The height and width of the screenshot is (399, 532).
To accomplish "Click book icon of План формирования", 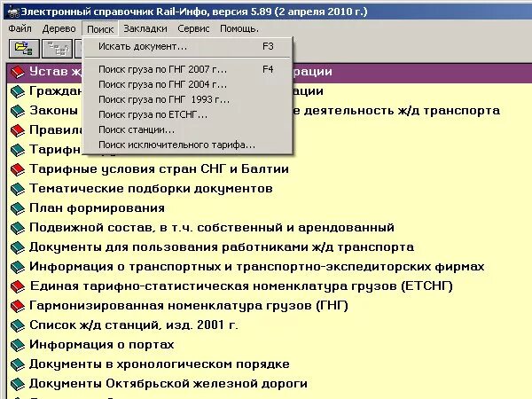I will (x=18, y=208).
